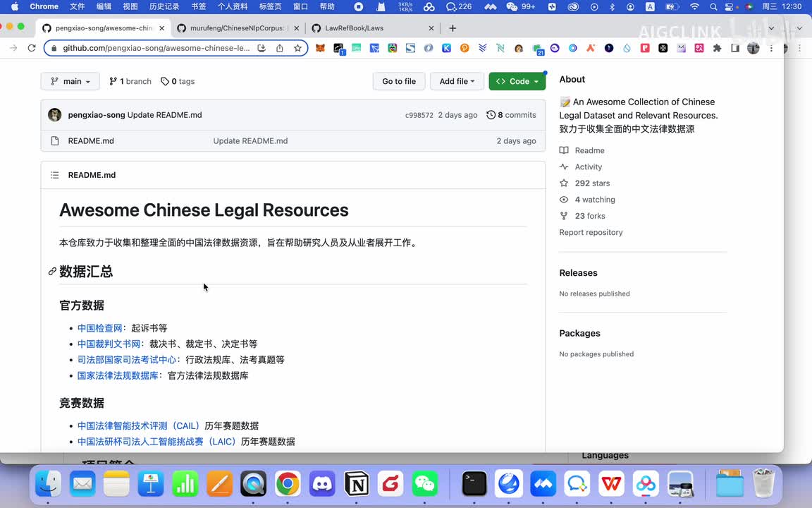
Task: Launch WeChat from the dock
Action: [425, 484]
